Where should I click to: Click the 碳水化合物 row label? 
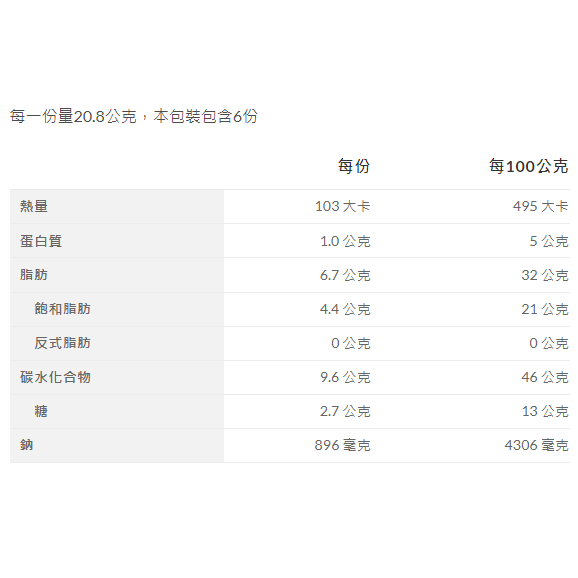[55, 377]
